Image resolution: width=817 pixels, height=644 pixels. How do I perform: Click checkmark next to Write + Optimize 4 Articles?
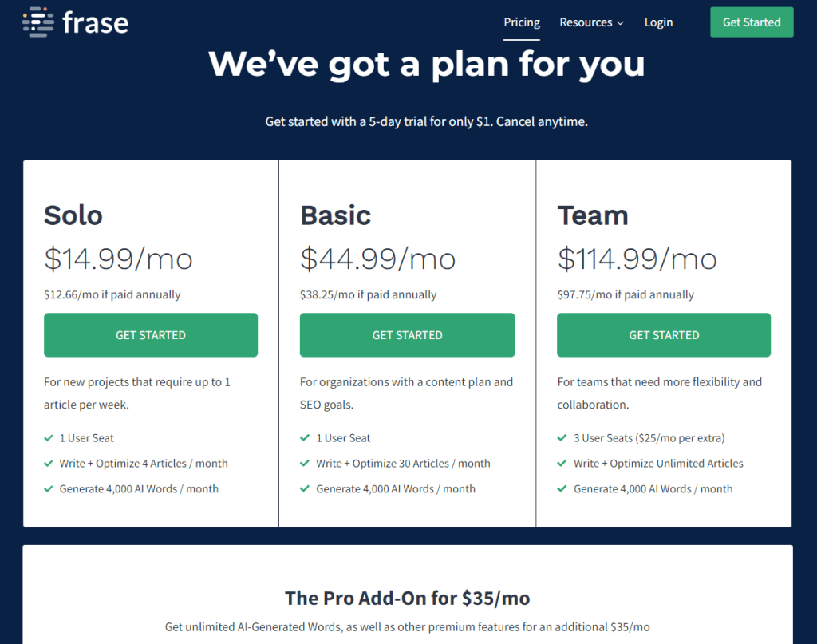coord(49,464)
